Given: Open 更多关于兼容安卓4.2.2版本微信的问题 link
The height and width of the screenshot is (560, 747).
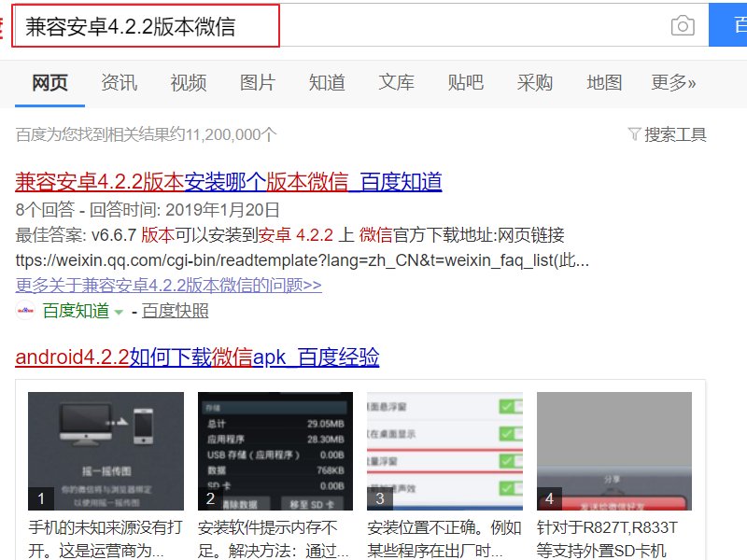Looking at the screenshot, I should (168, 286).
